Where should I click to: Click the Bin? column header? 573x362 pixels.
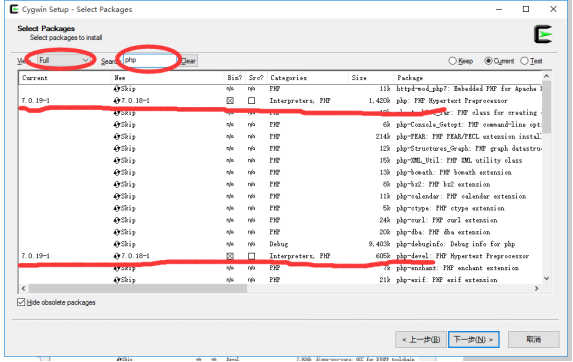pyautogui.click(x=235, y=78)
